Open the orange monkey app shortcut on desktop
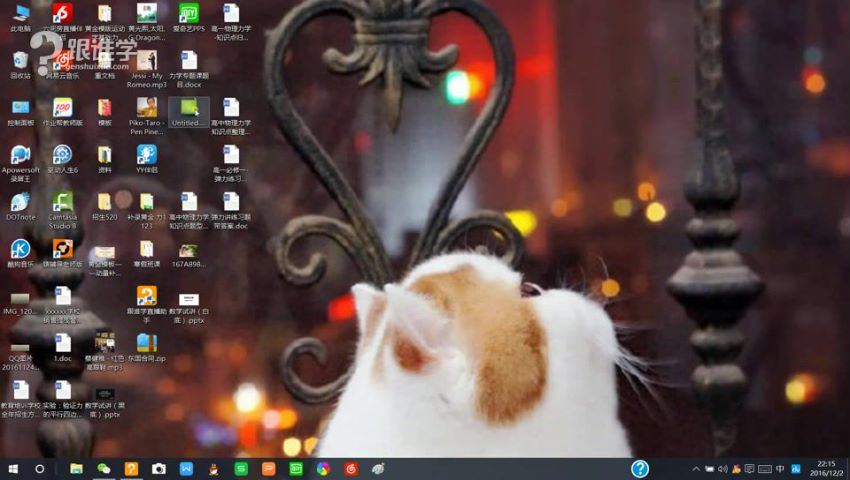This screenshot has height=480, width=850. [62, 253]
